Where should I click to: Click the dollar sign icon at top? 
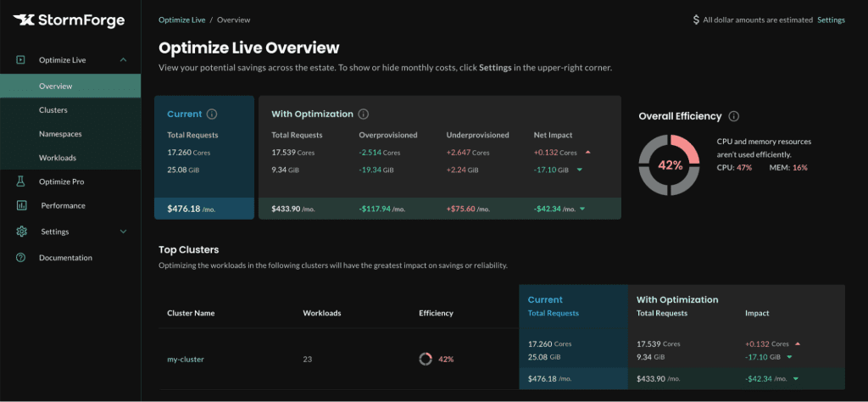696,20
